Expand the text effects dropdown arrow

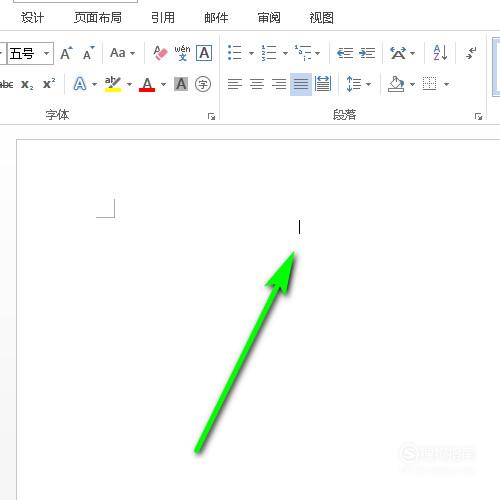94,84
